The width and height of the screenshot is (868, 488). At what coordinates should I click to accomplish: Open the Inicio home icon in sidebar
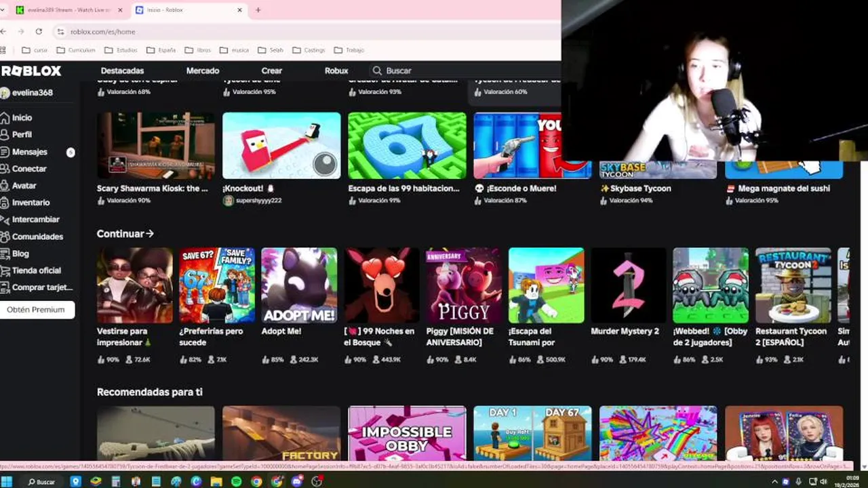(x=5, y=117)
